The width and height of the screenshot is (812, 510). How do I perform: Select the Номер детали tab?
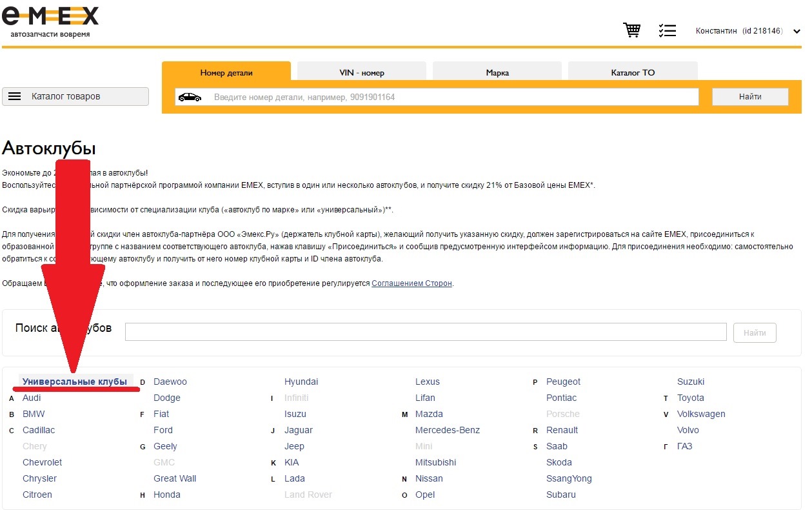click(x=226, y=72)
